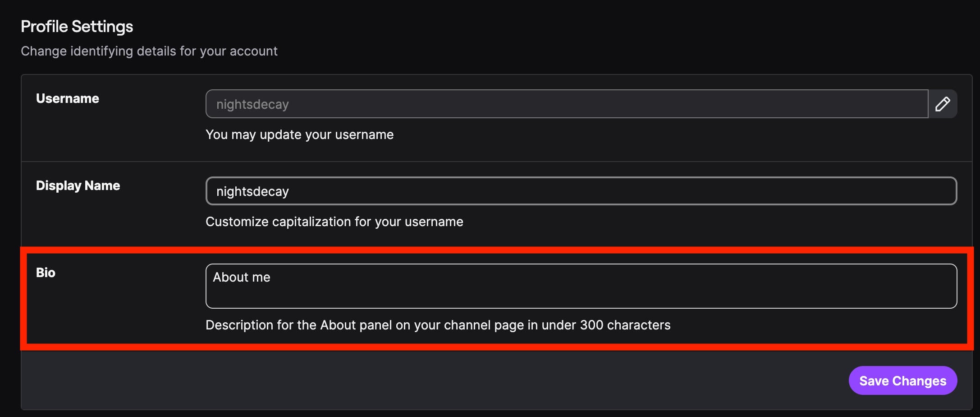
Task: Focus the Display Name input field
Action: click(x=581, y=191)
